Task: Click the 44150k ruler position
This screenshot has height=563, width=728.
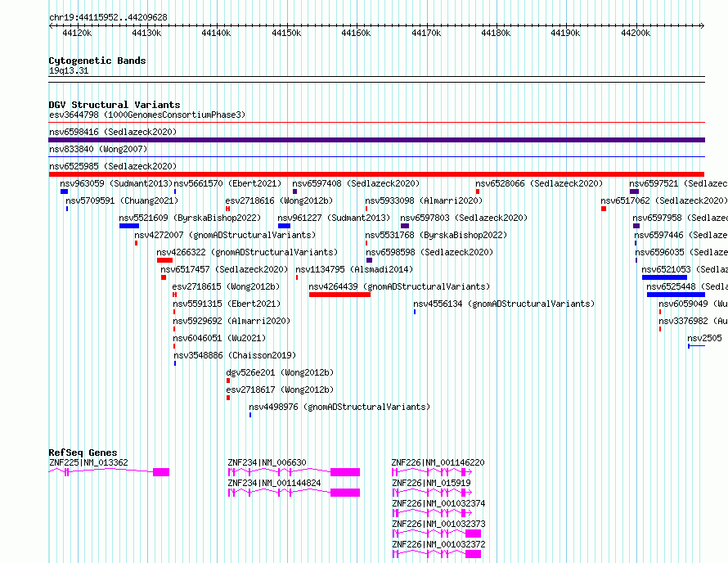Action: coord(286,33)
